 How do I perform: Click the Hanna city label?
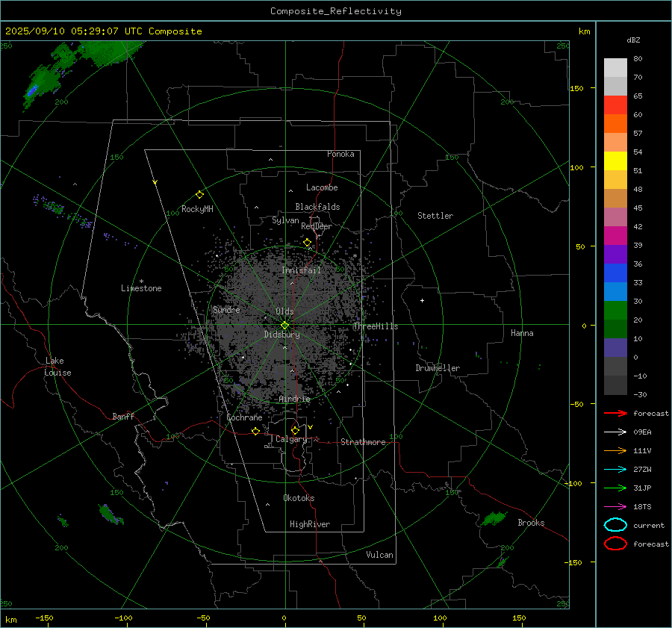(x=522, y=333)
